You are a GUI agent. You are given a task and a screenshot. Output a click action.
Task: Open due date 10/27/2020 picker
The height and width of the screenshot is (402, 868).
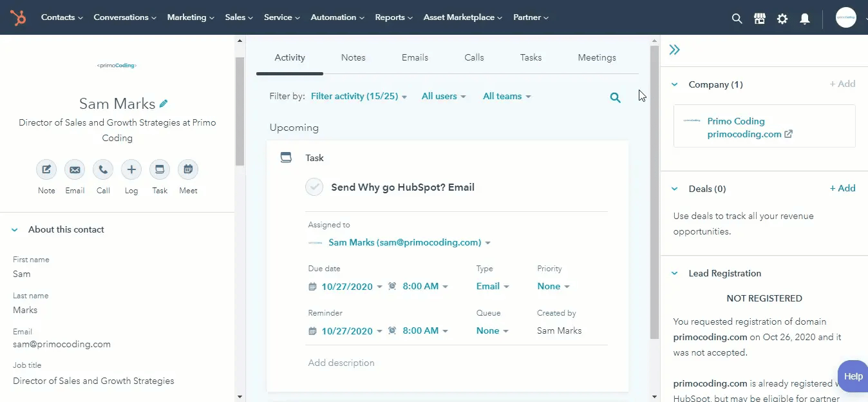[x=352, y=287]
